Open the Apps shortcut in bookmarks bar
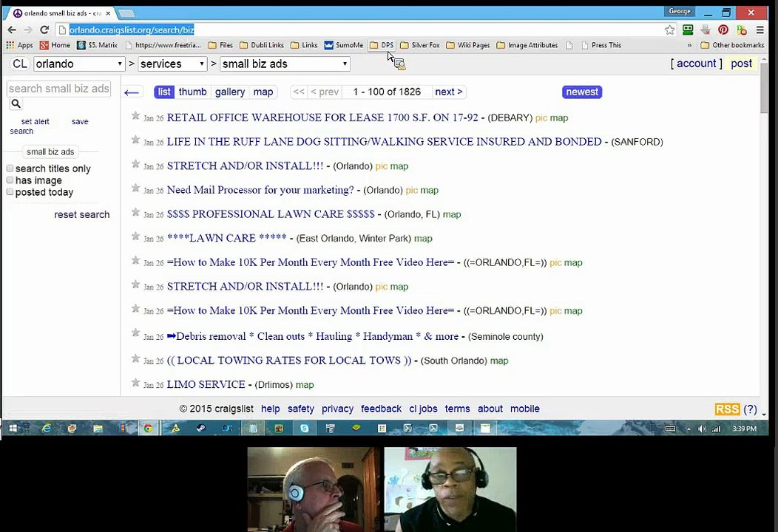This screenshot has height=532, width=778. tap(19, 45)
